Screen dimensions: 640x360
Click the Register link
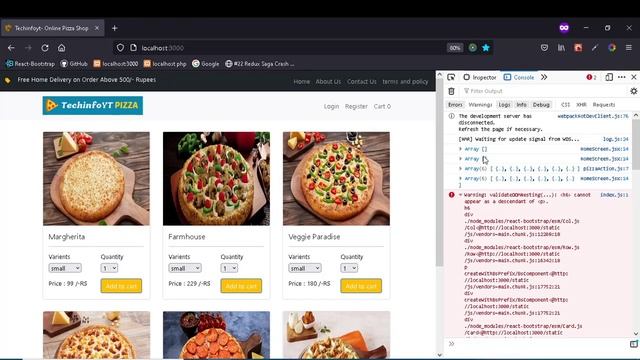356,106
